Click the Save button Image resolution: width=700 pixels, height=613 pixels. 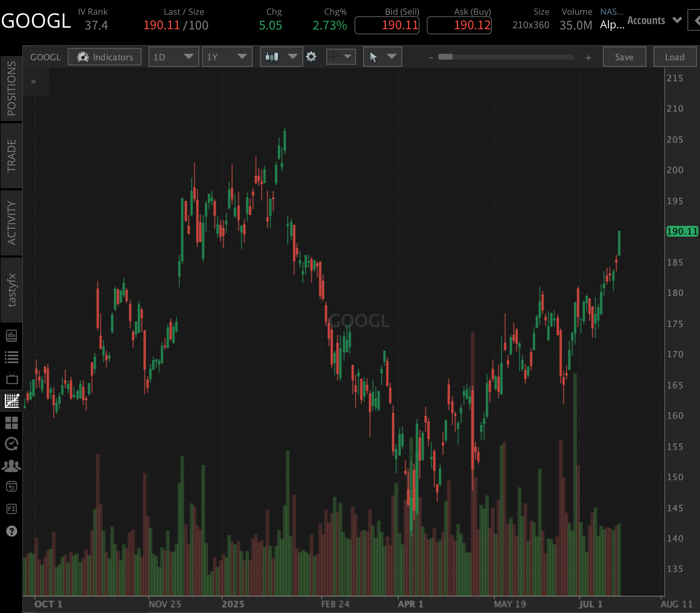point(624,57)
